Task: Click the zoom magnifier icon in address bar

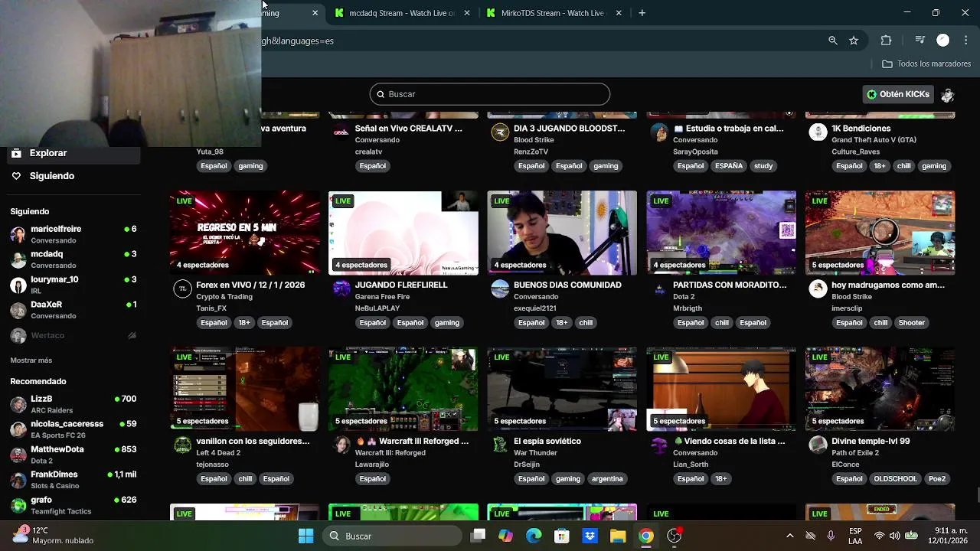Action: pos(833,41)
